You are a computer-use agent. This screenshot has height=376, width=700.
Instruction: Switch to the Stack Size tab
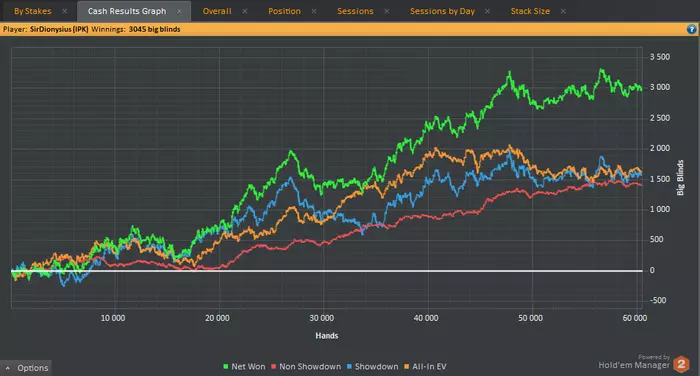530,11
